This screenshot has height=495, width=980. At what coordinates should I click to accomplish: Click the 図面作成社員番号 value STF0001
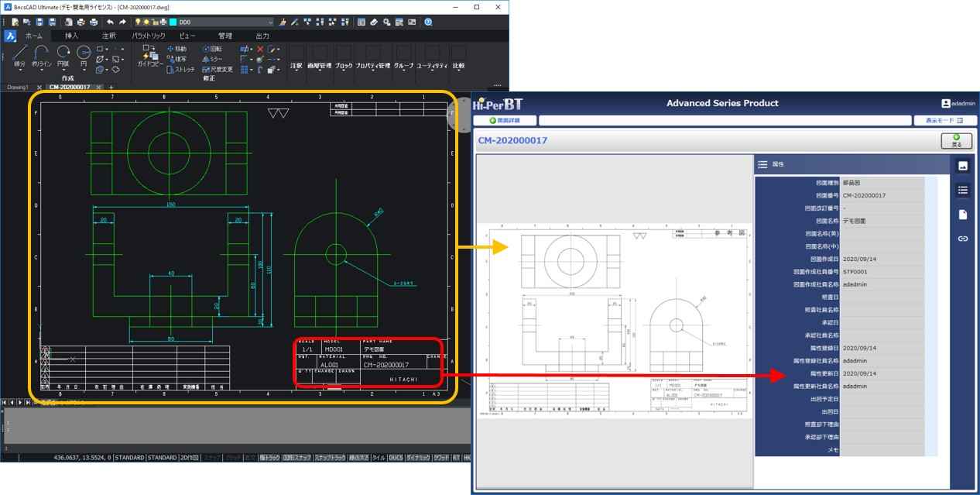point(882,272)
